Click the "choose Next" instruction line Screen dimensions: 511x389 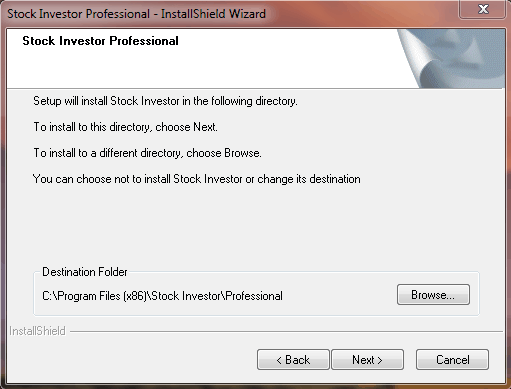tap(126, 127)
